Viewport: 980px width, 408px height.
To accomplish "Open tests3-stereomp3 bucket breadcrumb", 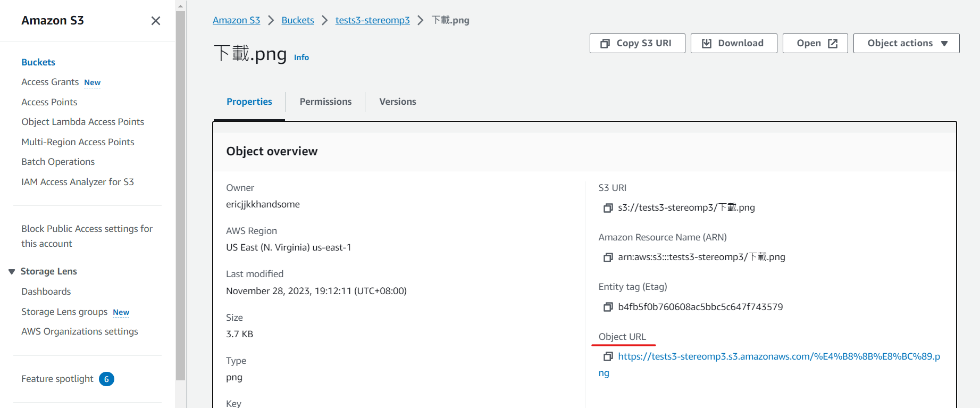I will pyautogui.click(x=372, y=20).
